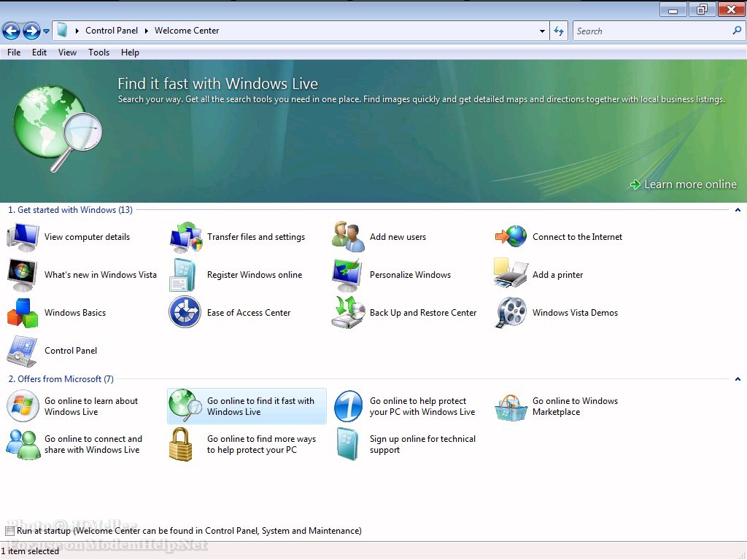Click the What's new in Windows Vista icon

(23, 275)
